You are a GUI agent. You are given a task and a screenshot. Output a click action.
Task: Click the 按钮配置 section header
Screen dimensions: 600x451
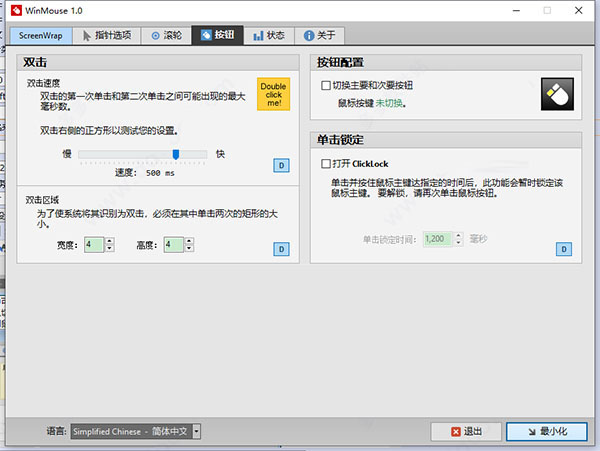446,62
